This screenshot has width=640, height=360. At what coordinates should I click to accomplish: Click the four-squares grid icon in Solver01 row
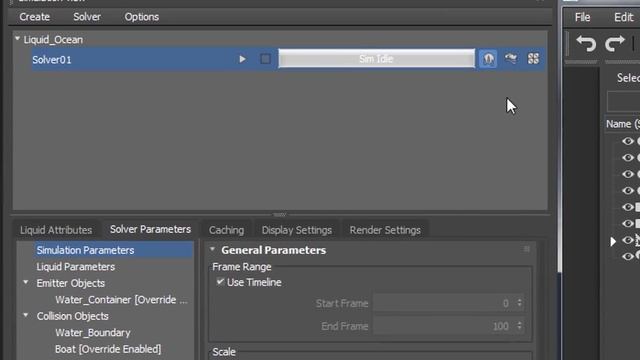(533, 59)
